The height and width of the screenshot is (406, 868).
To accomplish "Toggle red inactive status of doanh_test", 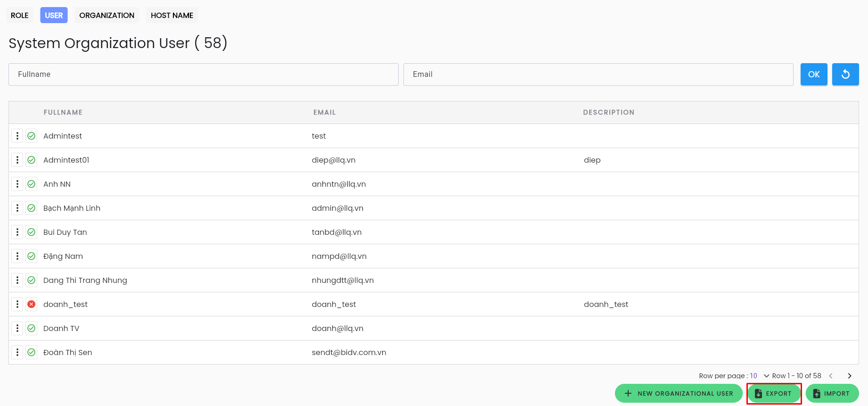I will (x=32, y=304).
